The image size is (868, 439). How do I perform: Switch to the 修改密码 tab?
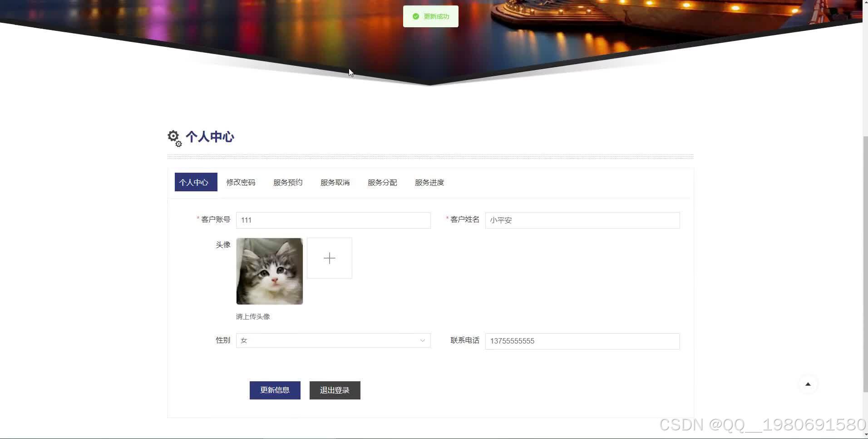pyautogui.click(x=241, y=182)
